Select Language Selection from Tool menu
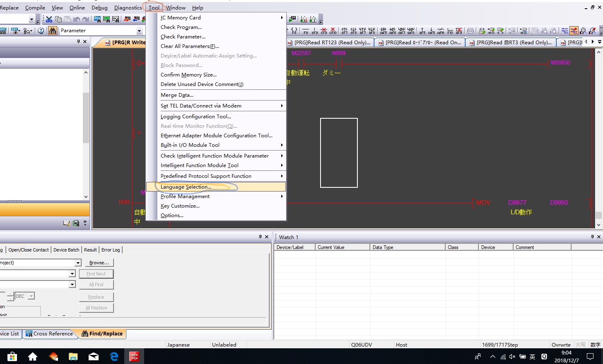Screen dimensions: 603x364 (x=186, y=187)
